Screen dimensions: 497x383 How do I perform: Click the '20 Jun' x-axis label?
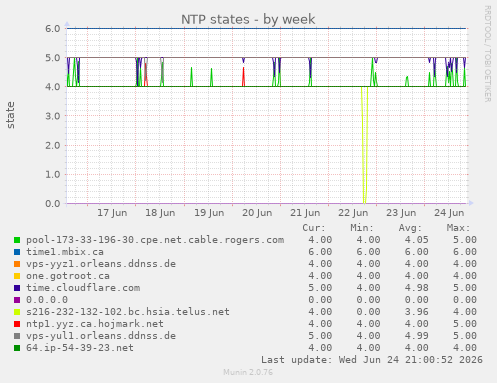click(257, 213)
